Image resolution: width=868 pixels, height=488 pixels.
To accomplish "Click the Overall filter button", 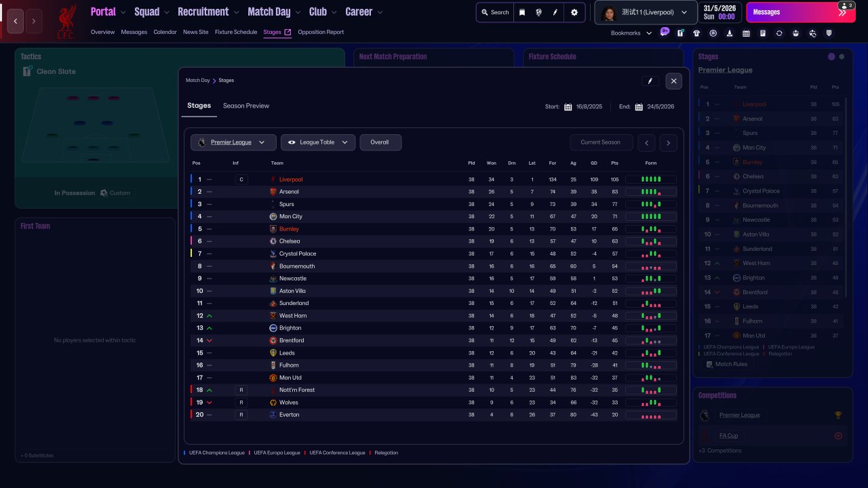I will pos(380,142).
